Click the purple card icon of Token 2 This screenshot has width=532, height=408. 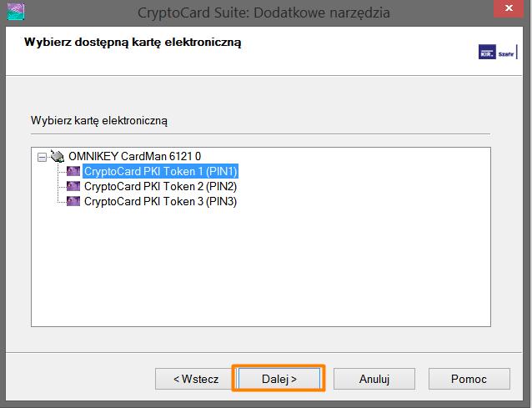(73, 186)
